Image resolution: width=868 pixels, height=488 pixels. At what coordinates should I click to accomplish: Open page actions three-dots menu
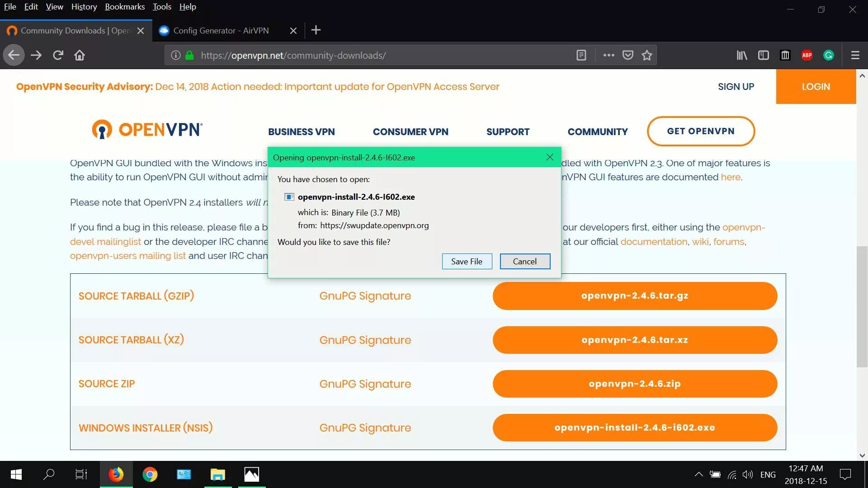click(609, 55)
